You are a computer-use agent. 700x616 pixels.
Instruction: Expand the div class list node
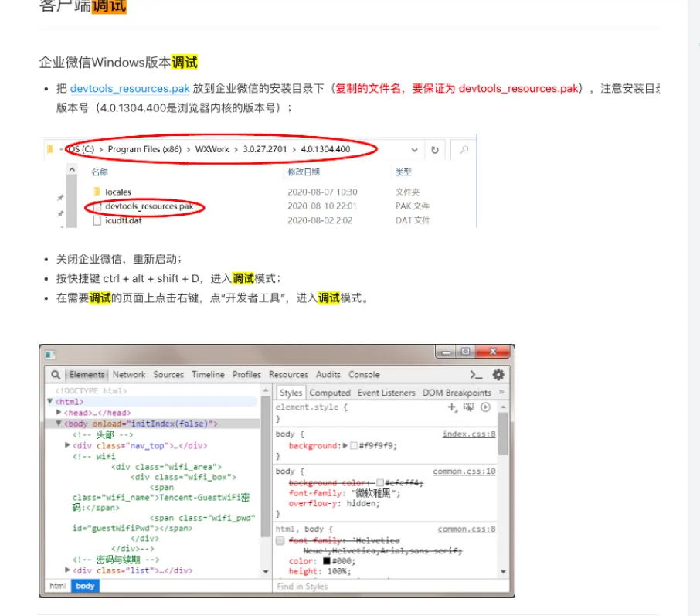[67, 570]
